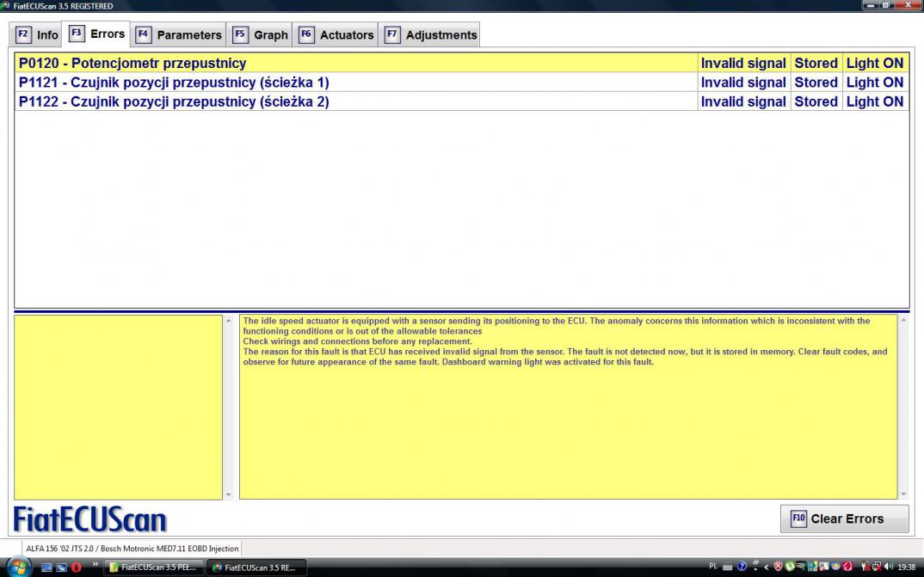The image size is (924, 577).
Task: Expand hidden tray icons with arrow
Action: tap(766, 567)
